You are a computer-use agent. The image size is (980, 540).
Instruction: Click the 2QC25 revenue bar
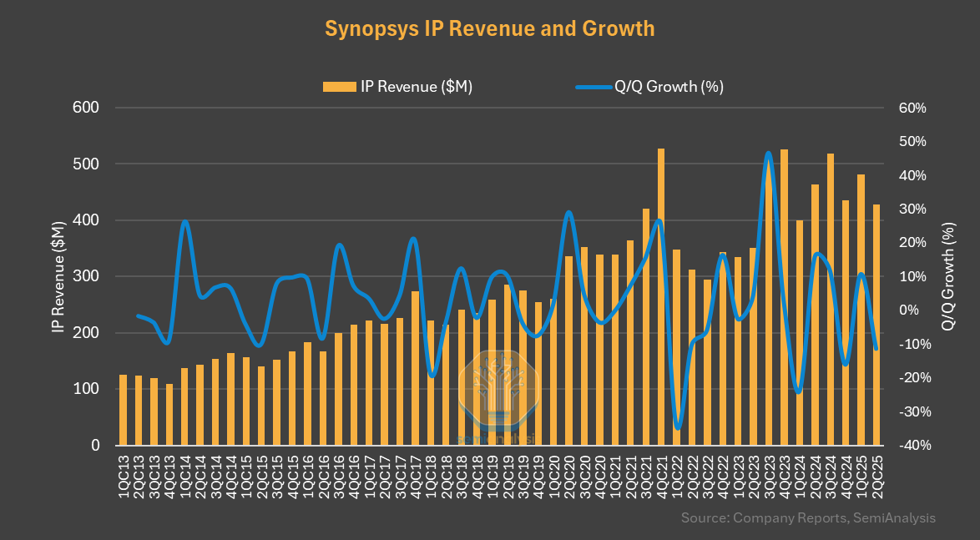876,325
